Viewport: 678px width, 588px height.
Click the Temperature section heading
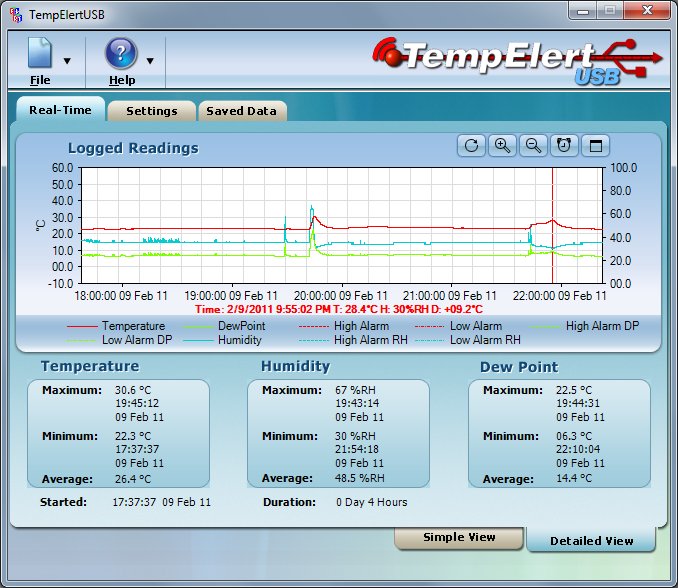pos(90,366)
